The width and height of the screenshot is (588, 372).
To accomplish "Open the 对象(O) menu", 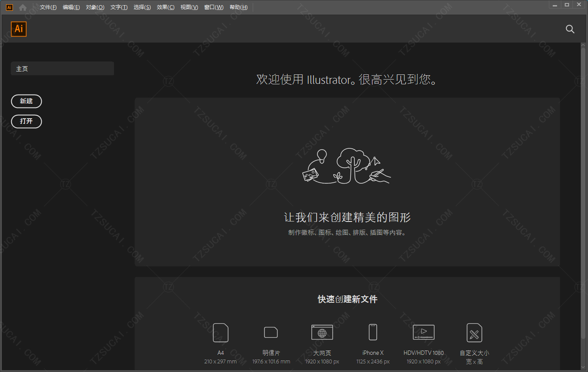I will (x=95, y=7).
